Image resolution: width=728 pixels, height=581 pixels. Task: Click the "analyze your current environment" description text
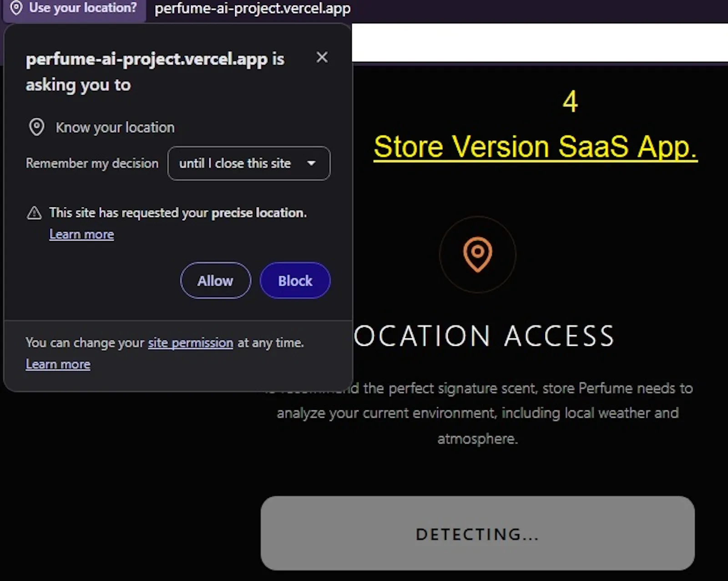pos(478,413)
